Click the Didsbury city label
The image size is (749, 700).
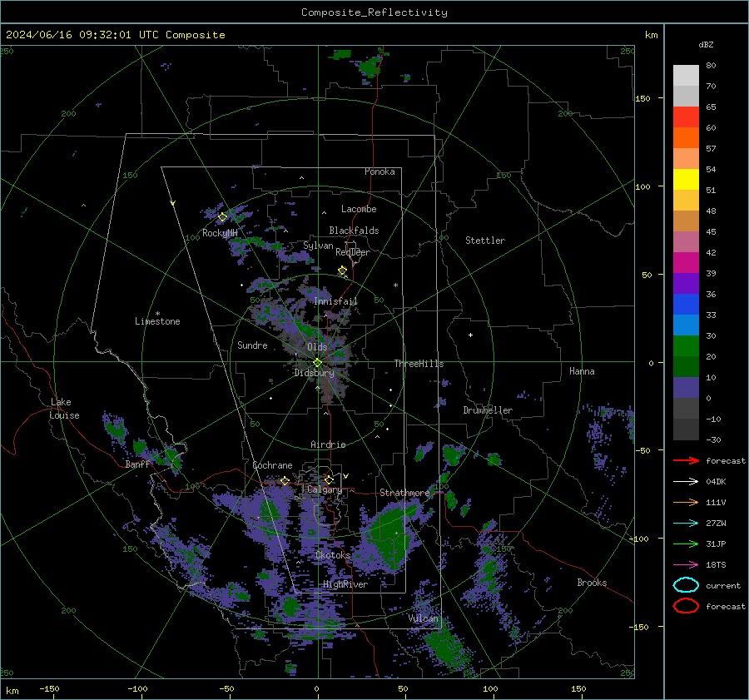[x=314, y=373]
